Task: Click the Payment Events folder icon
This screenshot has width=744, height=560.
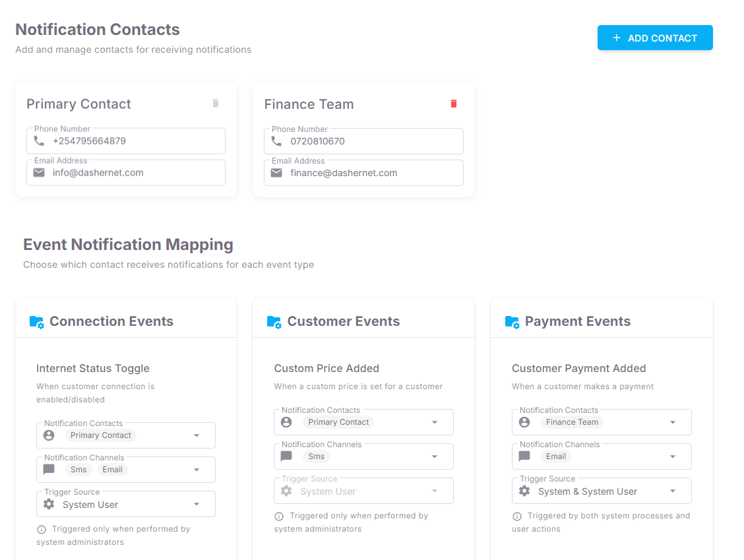Action: [512, 322]
